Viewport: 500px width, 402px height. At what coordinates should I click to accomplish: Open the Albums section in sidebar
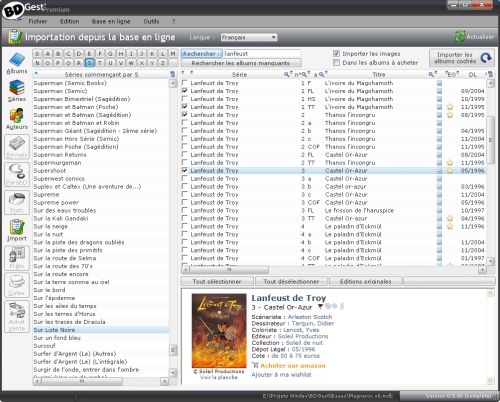tap(17, 63)
